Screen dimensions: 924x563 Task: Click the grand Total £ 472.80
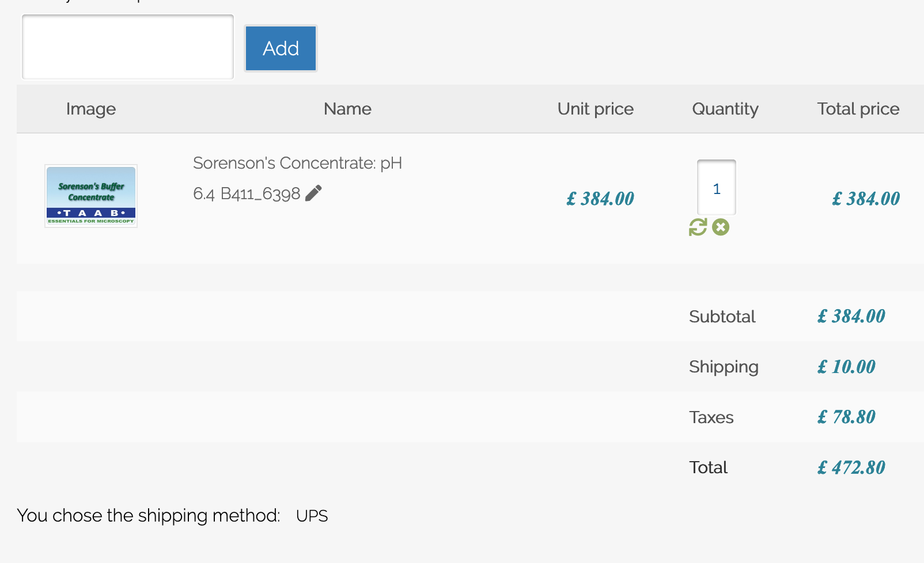pos(851,467)
